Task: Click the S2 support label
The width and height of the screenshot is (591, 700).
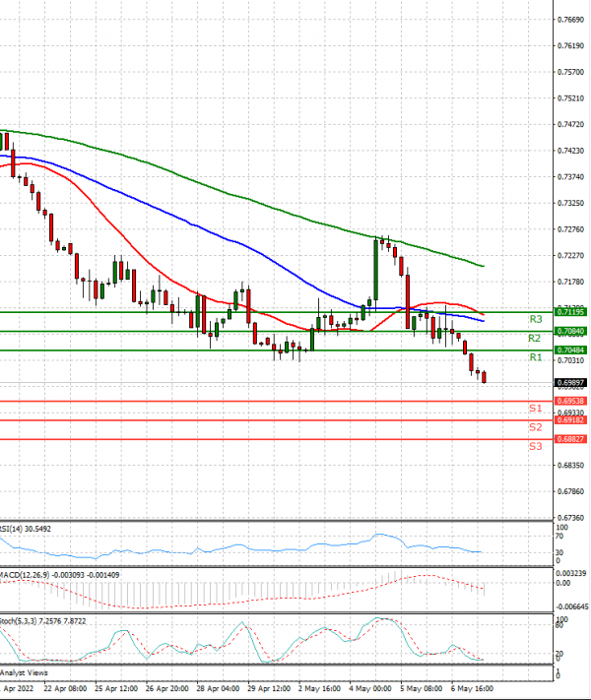Action: [535, 427]
